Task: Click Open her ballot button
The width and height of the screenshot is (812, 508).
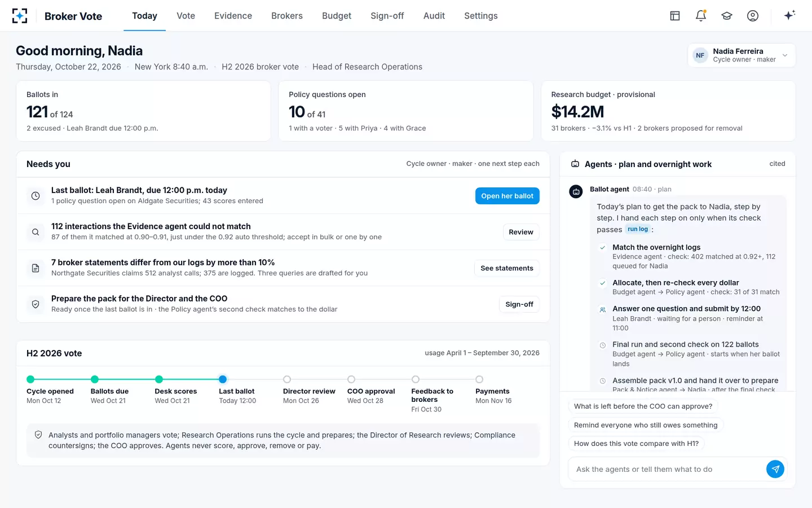Action: 507,196
